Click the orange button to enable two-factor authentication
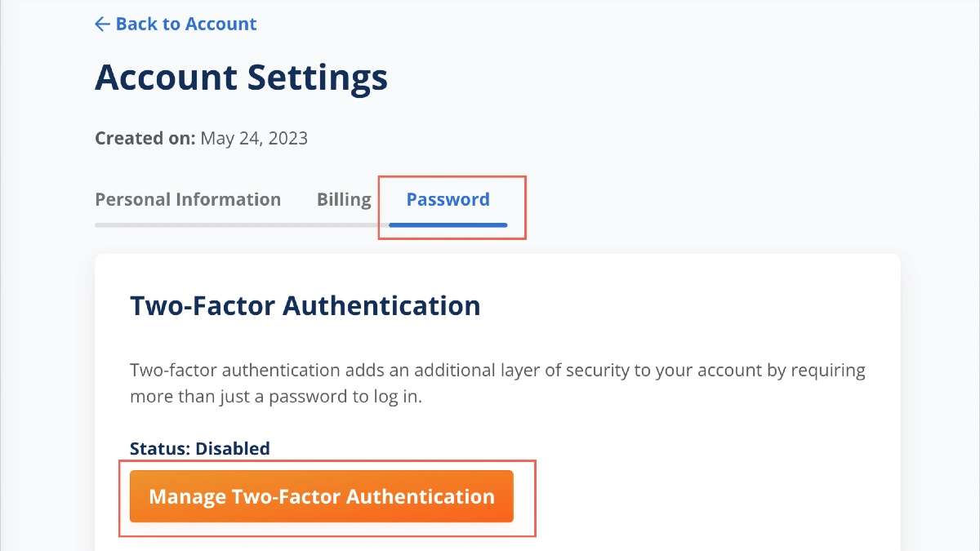 [x=321, y=496]
